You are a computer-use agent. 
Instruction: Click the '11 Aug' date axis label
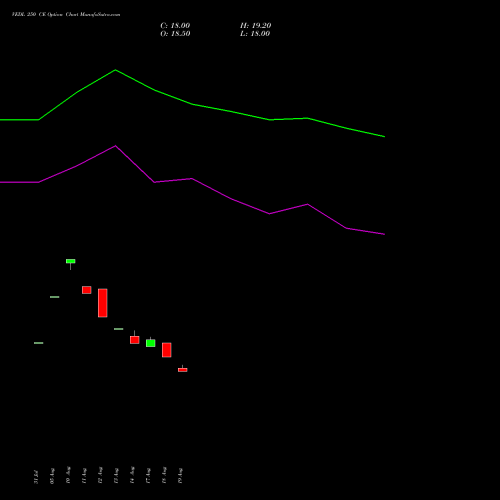(x=84, y=476)
